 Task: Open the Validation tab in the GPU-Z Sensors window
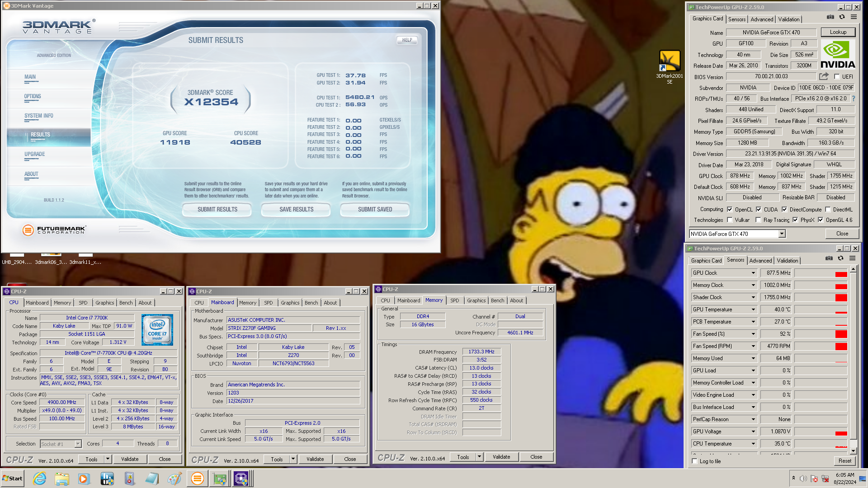[787, 261]
